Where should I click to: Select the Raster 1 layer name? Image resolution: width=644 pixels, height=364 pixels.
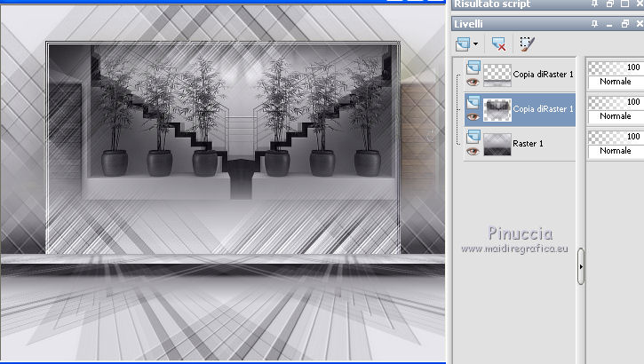point(528,144)
